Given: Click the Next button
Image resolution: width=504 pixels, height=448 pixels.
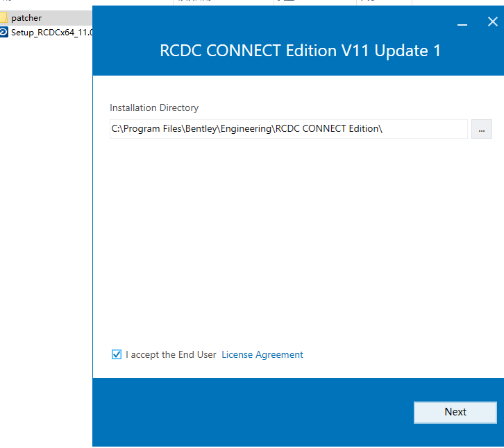Looking at the screenshot, I should click(x=455, y=413).
